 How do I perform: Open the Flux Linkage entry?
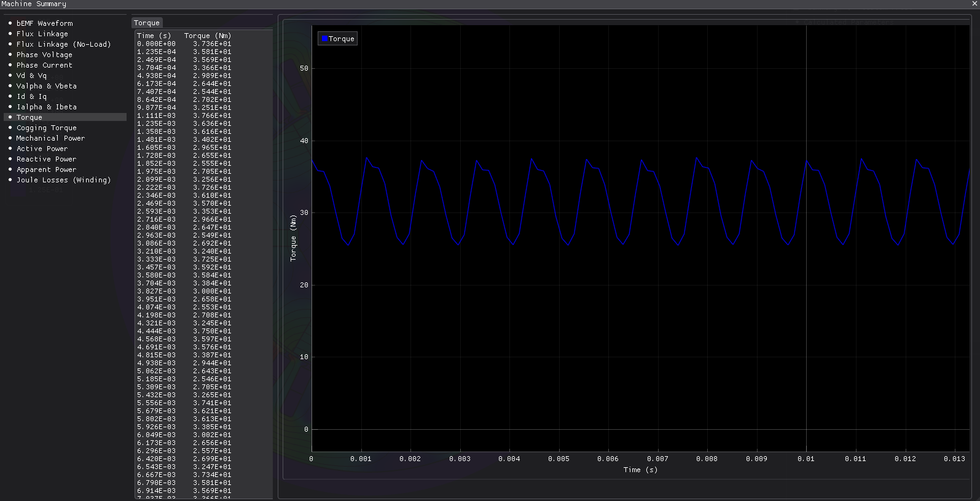pyautogui.click(x=42, y=34)
